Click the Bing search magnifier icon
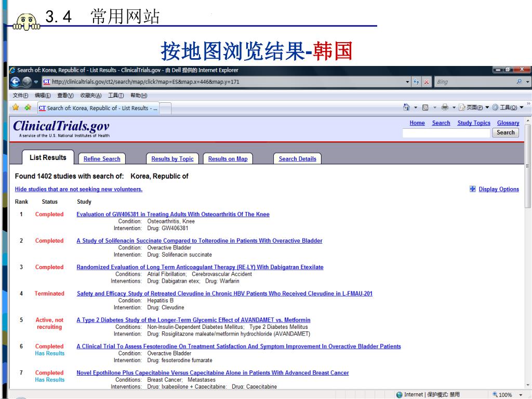The height and width of the screenshot is (399, 532). coord(519,82)
